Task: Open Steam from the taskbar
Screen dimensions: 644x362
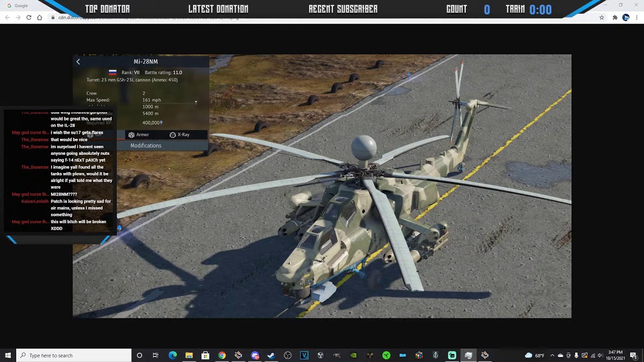Action: coord(271,355)
